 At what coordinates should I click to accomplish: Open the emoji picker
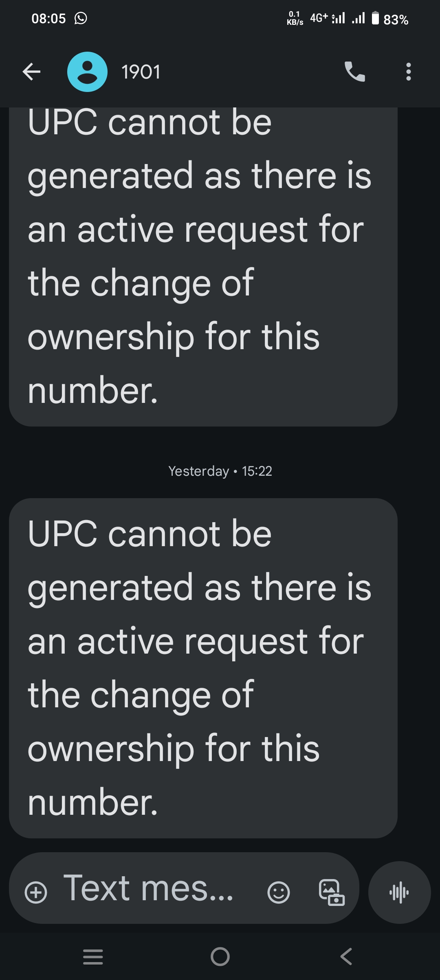[x=279, y=892]
